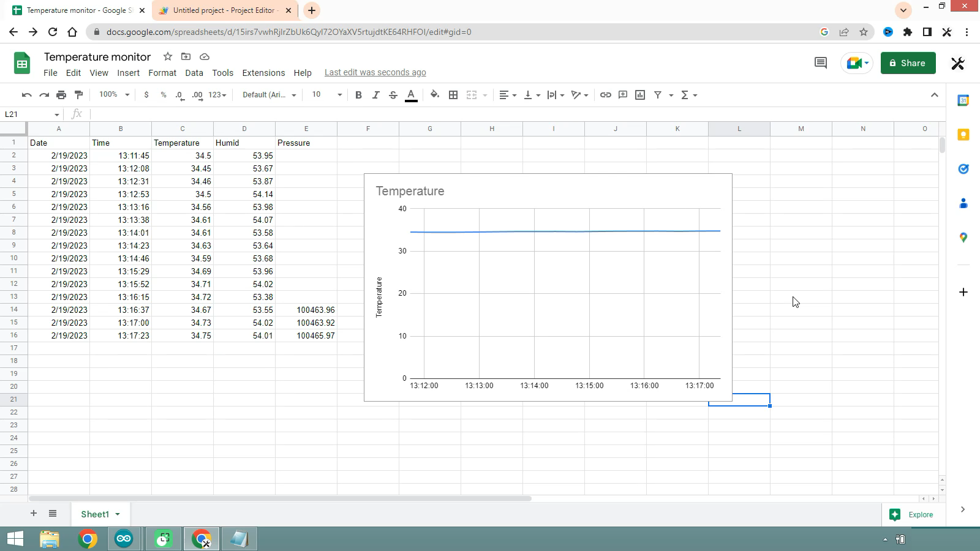
Task: Open Google Keep side panel
Action: (x=963, y=135)
